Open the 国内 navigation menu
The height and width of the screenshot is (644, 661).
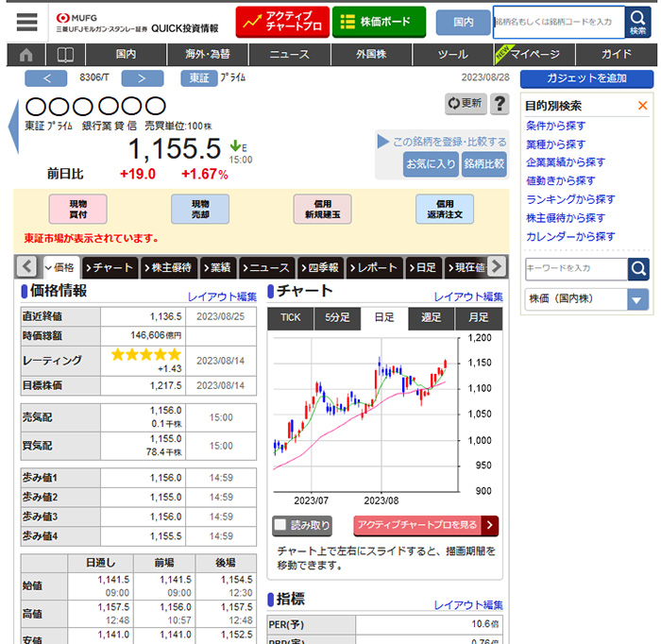[126, 55]
